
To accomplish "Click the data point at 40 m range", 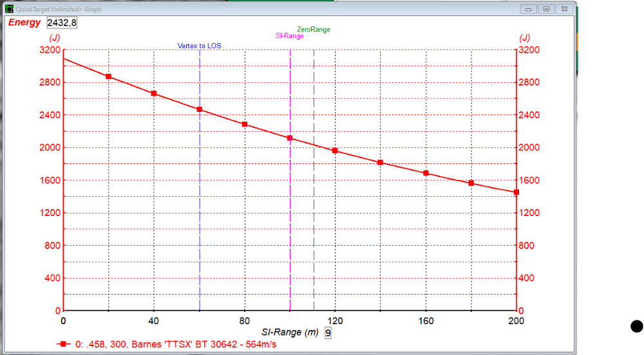I will coord(154,93).
